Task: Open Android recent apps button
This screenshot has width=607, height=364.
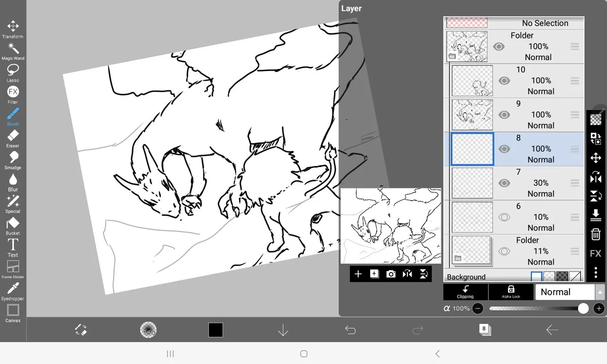Action: (171, 354)
